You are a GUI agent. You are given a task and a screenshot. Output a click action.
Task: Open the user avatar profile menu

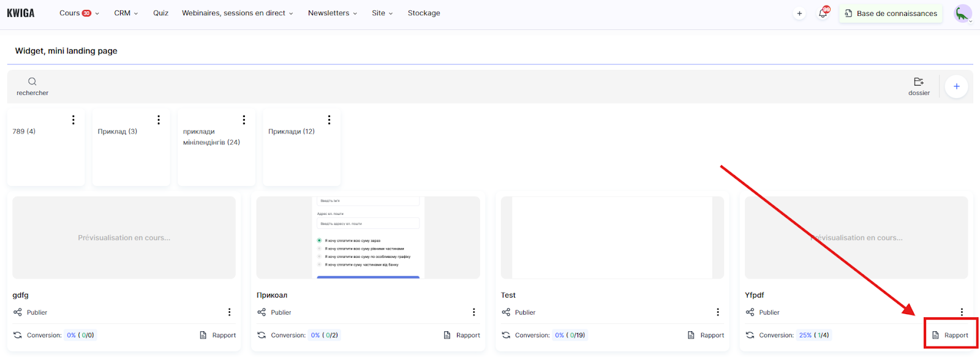tap(963, 13)
